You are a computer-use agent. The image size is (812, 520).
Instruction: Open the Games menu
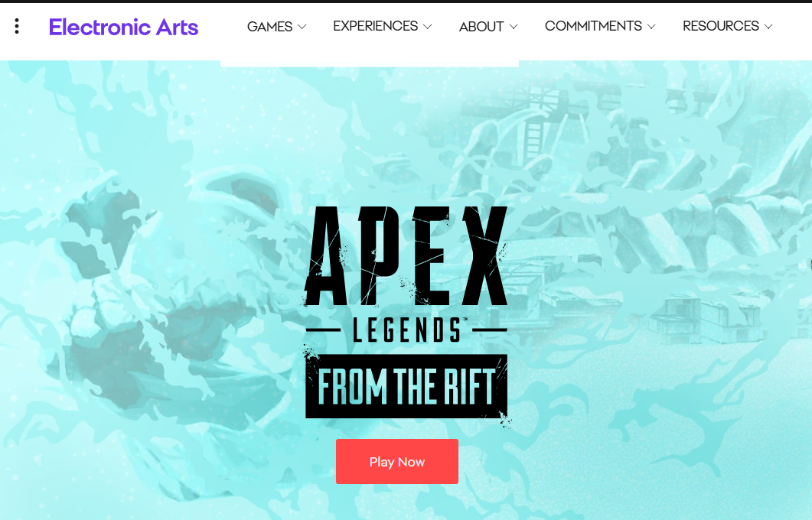click(276, 27)
